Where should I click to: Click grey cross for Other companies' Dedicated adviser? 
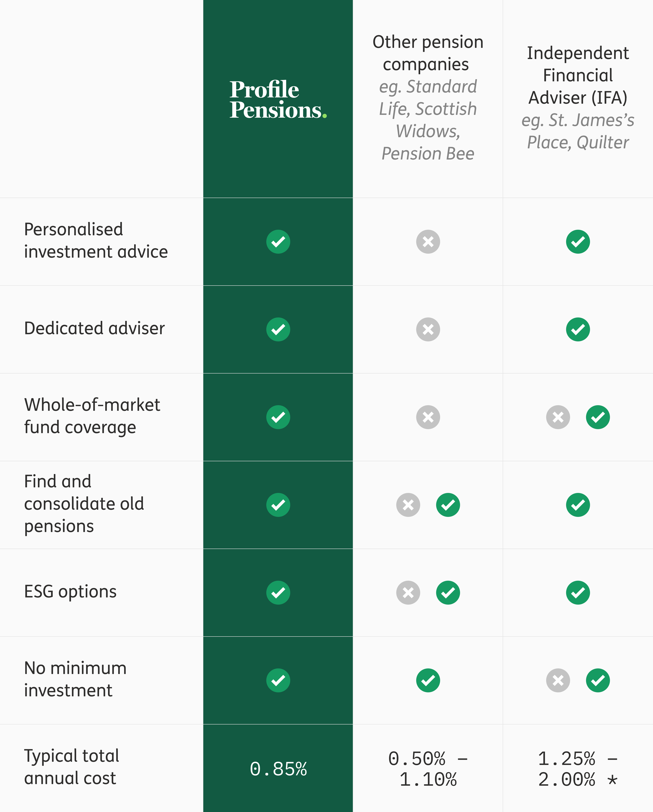[428, 329]
